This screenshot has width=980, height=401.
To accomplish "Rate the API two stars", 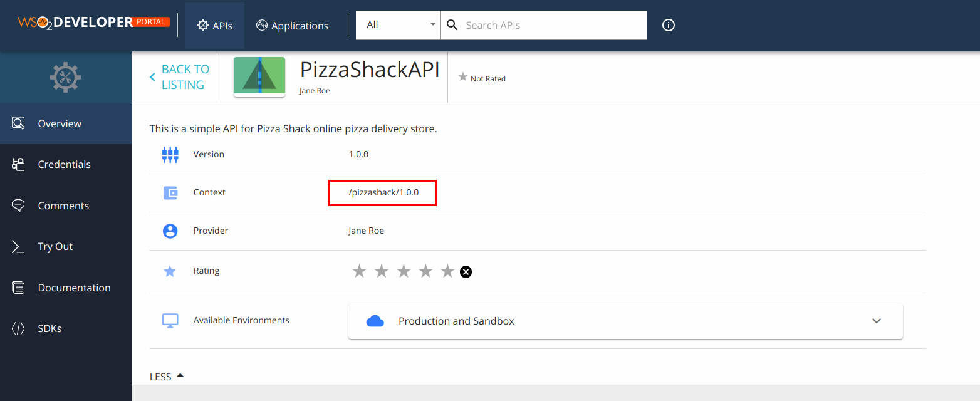I will pyautogui.click(x=381, y=271).
